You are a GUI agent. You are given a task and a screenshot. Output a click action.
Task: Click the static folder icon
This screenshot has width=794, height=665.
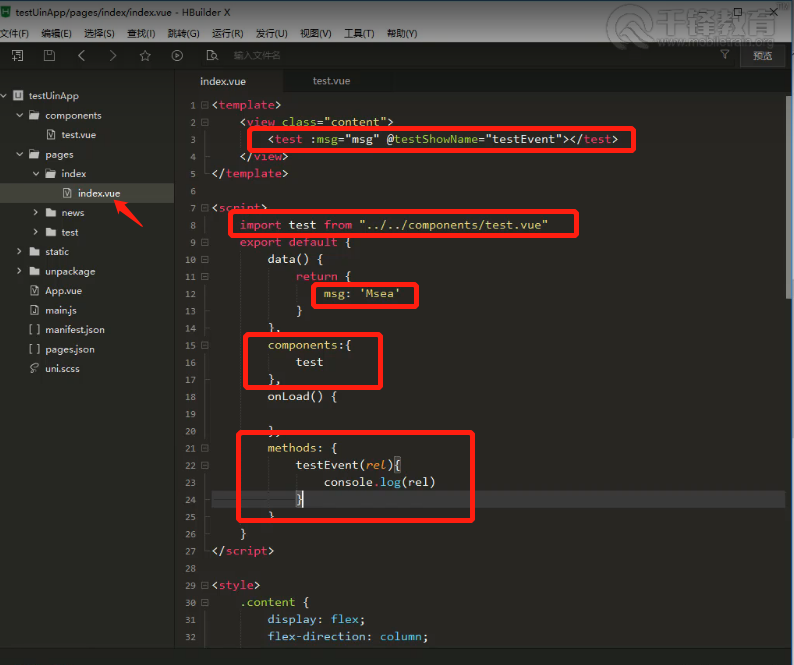[x=34, y=252]
